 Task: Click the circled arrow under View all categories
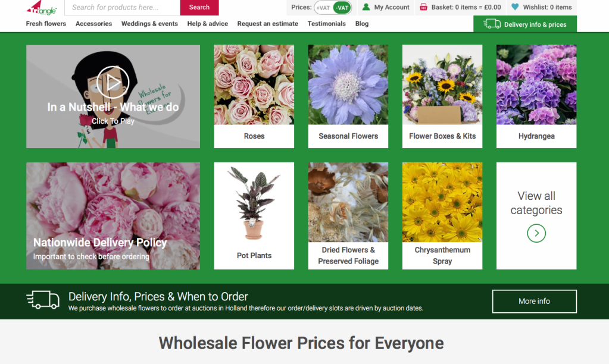point(536,233)
